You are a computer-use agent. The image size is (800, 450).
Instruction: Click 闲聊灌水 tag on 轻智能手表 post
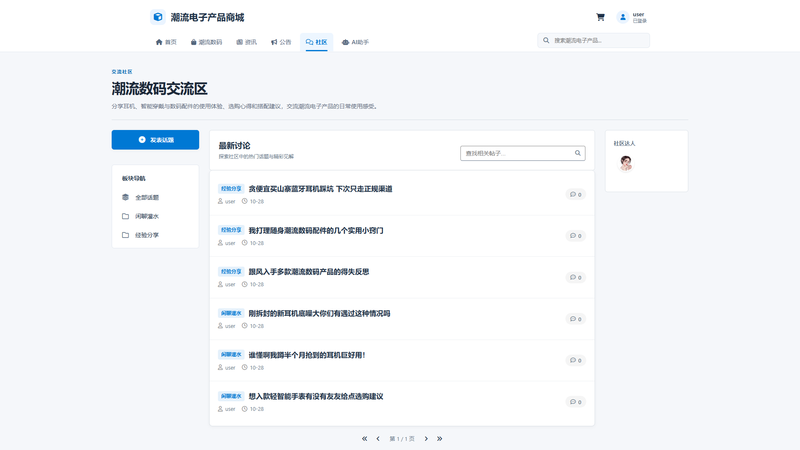(x=231, y=396)
